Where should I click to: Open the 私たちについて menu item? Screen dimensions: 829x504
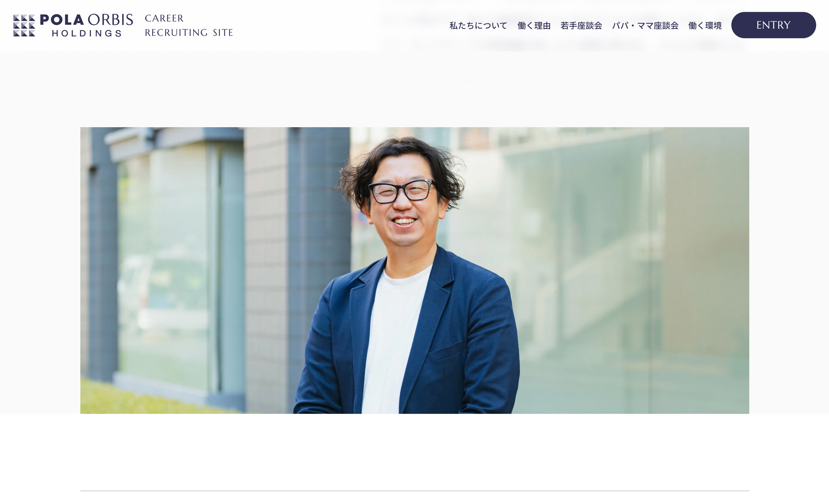(x=478, y=26)
